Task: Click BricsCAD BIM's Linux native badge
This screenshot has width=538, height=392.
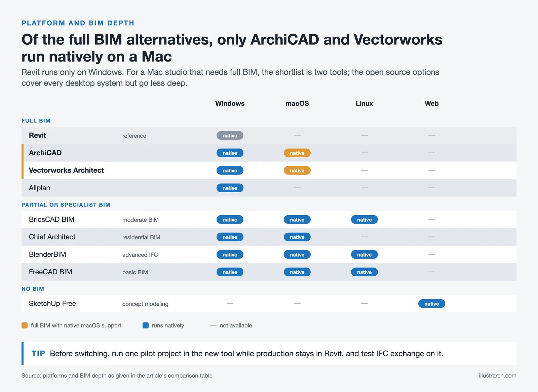Action: [364, 220]
